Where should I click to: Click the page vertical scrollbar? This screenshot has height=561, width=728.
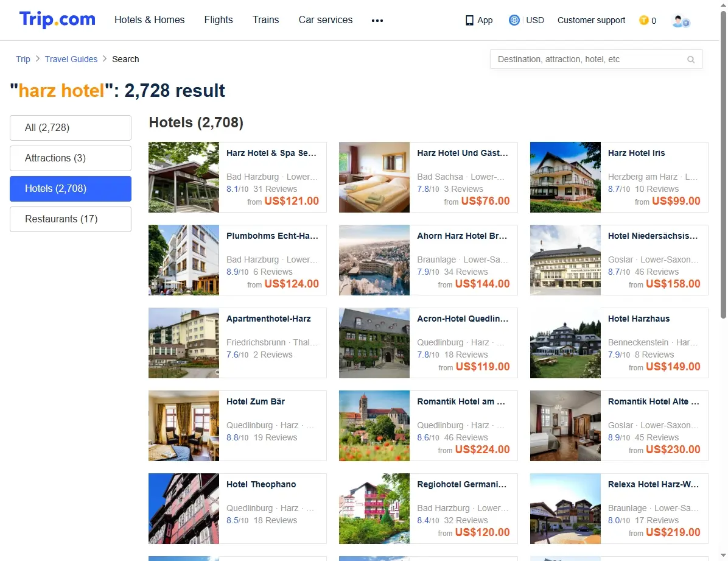pyautogui.click(x=723, y=165)
